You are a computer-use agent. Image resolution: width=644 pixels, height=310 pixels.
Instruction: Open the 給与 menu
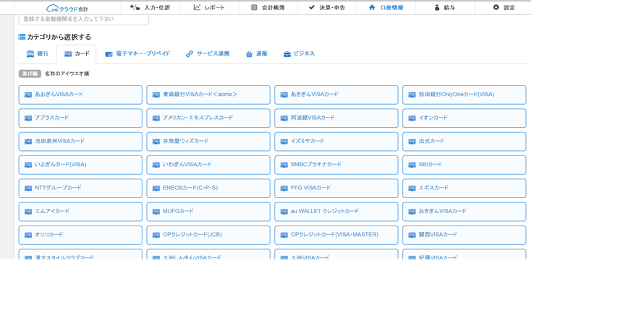coord(445,7)
